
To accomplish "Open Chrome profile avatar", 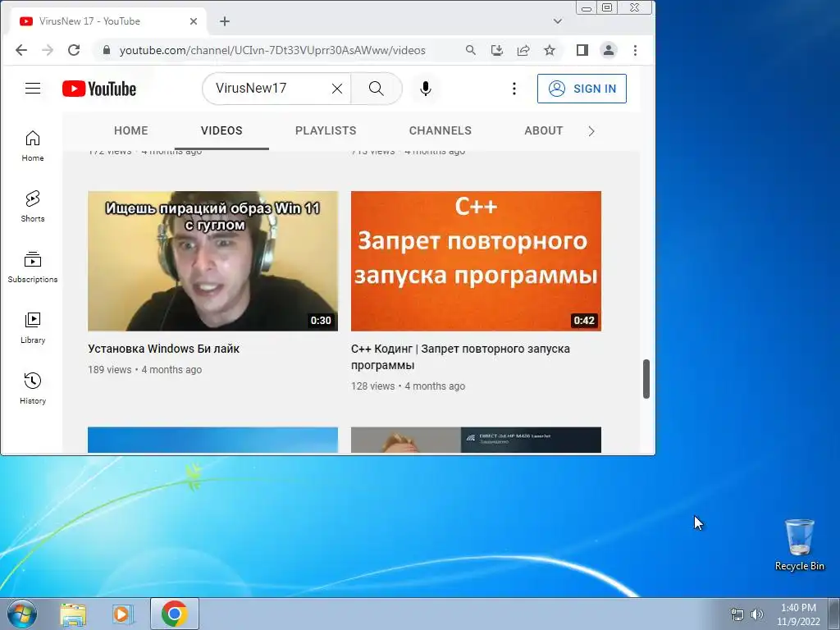I will click(x=609, y=50).
